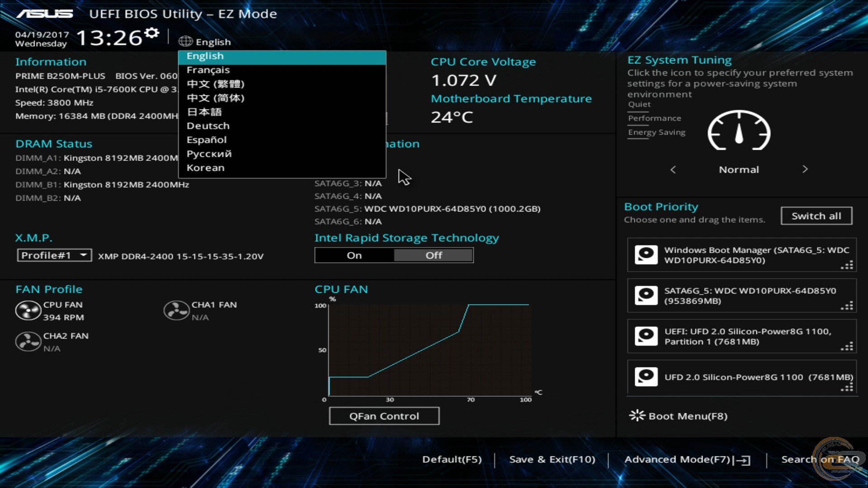Click SATA6G_5 WDC WD10PURX (1000.2GB) entry
This screenshot has height=488, width=868.
pos(428,209)
